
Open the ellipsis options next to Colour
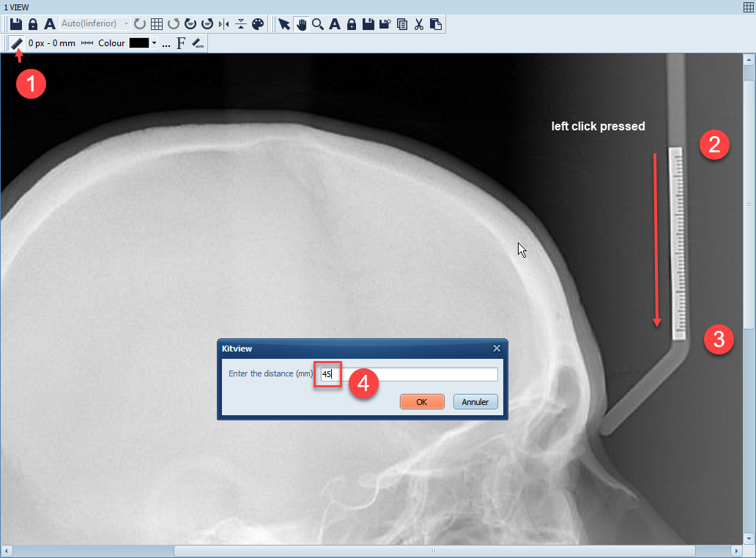point(166,43)
